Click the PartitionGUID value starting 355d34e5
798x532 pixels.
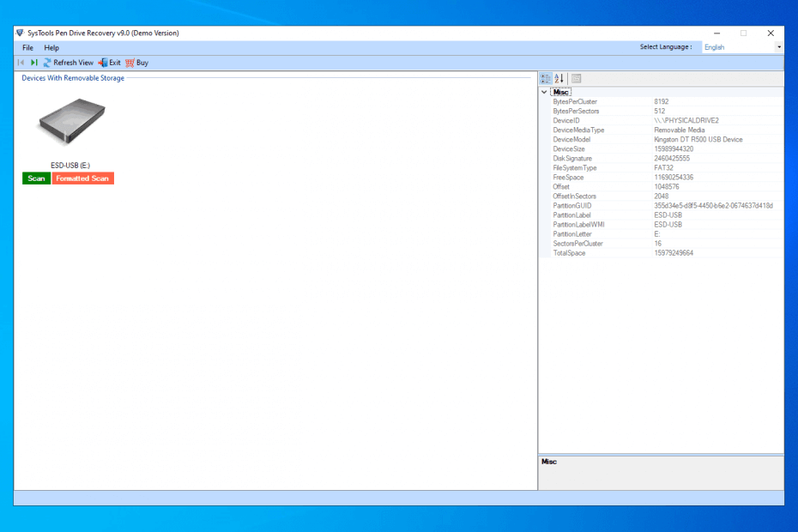(714, 206)
